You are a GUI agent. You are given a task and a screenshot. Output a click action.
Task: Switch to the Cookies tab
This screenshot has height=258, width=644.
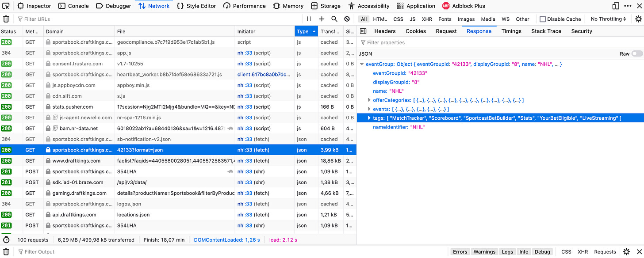416,31
